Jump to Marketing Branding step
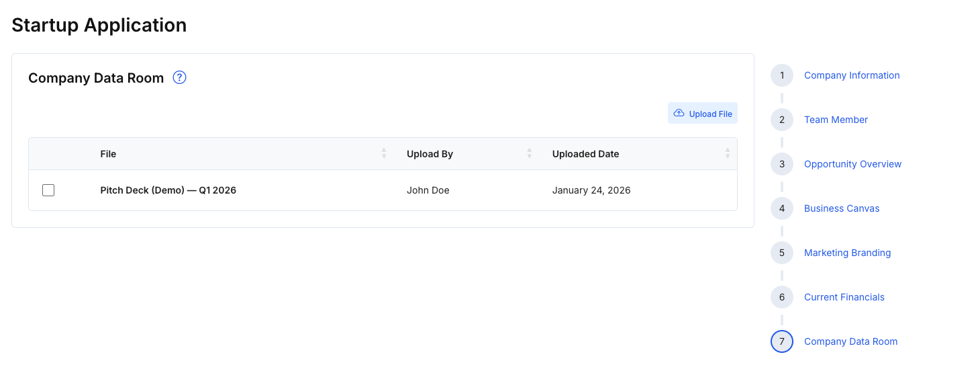This screenshot has height=371, width=980. tap(847, 253)
